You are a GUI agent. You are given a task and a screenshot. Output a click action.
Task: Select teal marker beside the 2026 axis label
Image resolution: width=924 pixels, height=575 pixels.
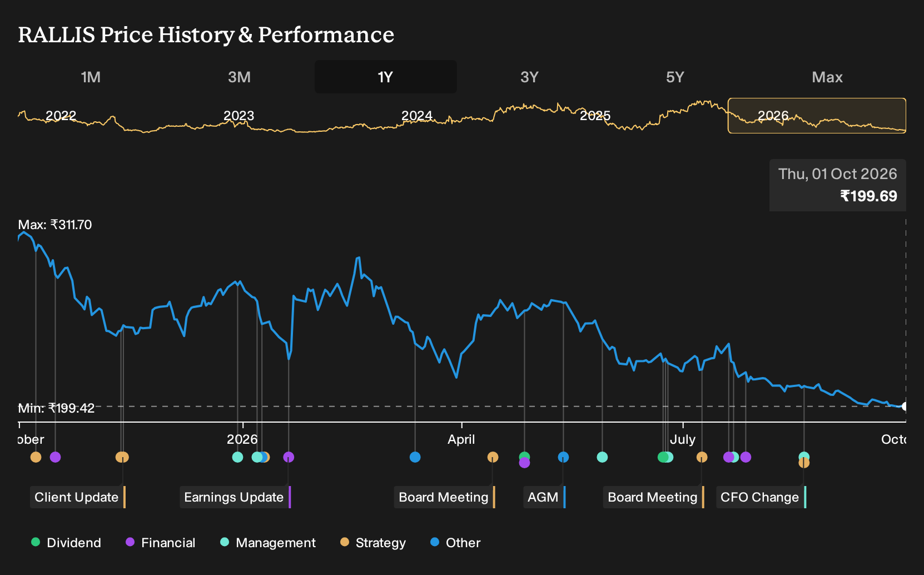[x=237, y=457]
